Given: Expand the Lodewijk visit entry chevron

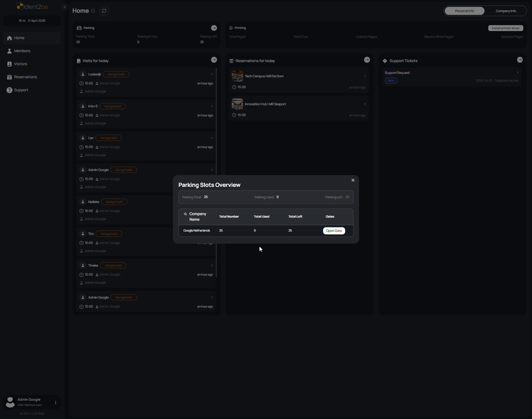Looking at the screenshot, I should point(212,74).
